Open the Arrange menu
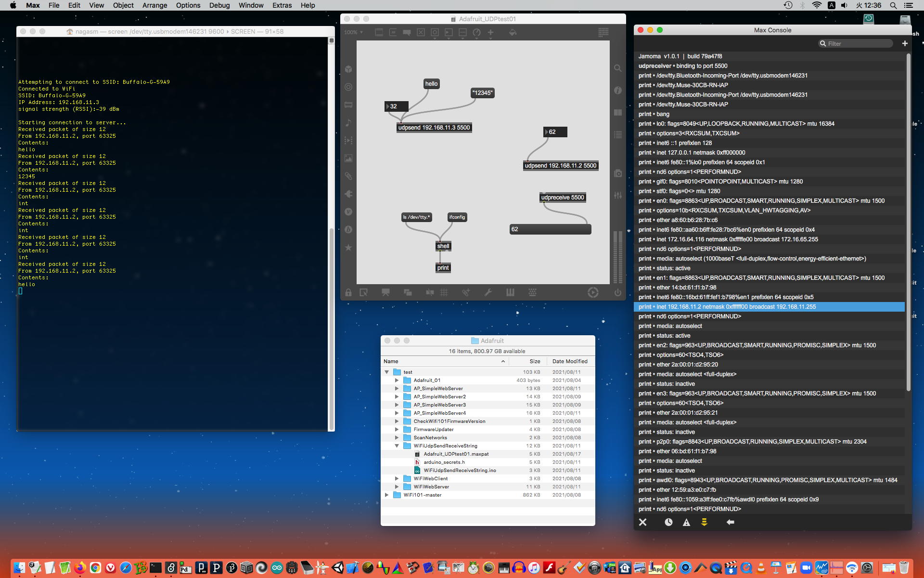Image resolution: width=924 pixels, height=578 pixels. (x=154, y=5)
